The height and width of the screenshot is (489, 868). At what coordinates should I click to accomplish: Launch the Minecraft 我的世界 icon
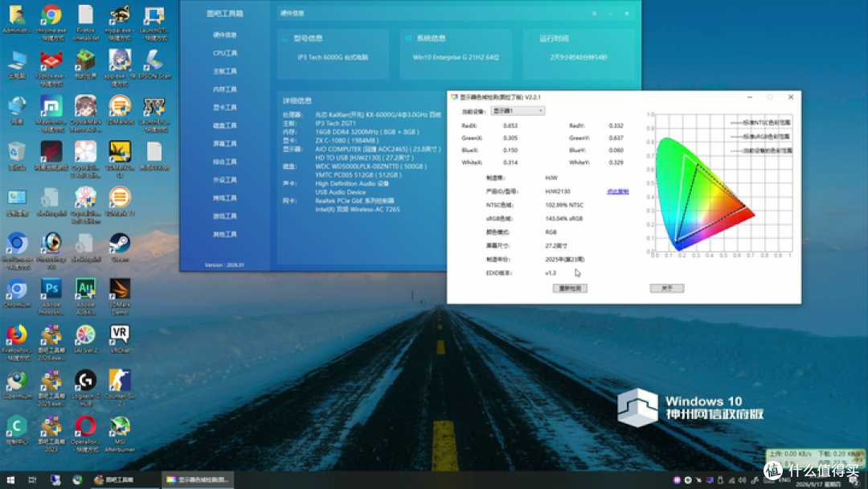pos(85,65)
